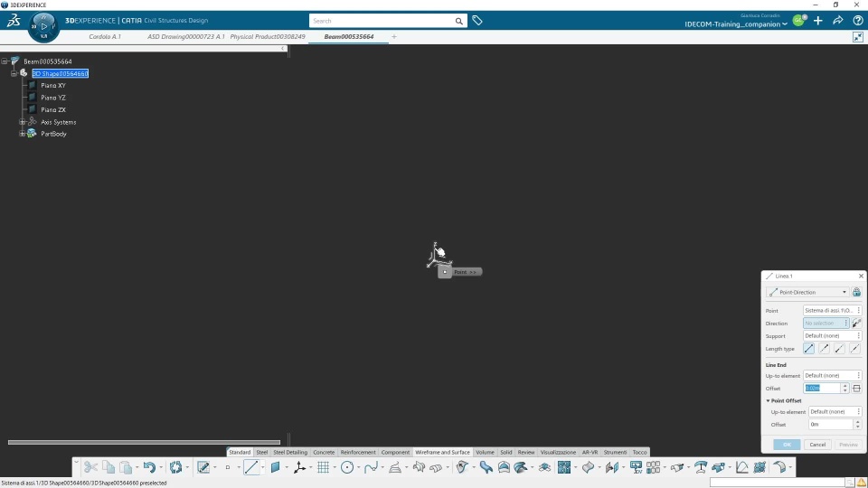868x488 pixels.
Task: Open IDECOM-Training_companion dropdown
Action: tap(736, 24)
